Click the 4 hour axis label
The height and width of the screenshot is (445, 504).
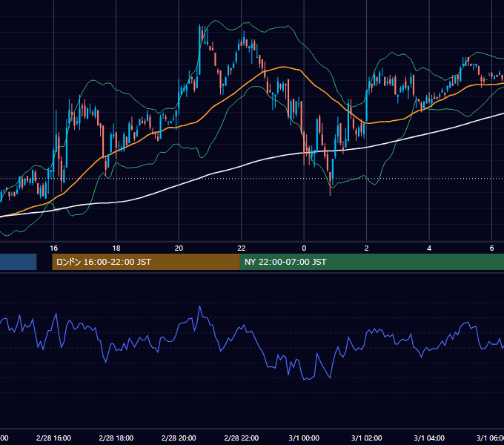tap(429, 248)
